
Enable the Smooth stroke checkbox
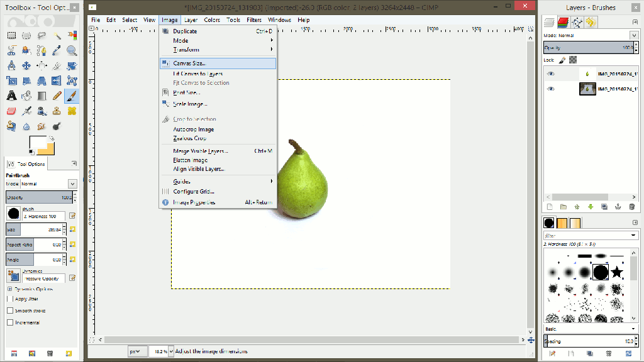10,310
